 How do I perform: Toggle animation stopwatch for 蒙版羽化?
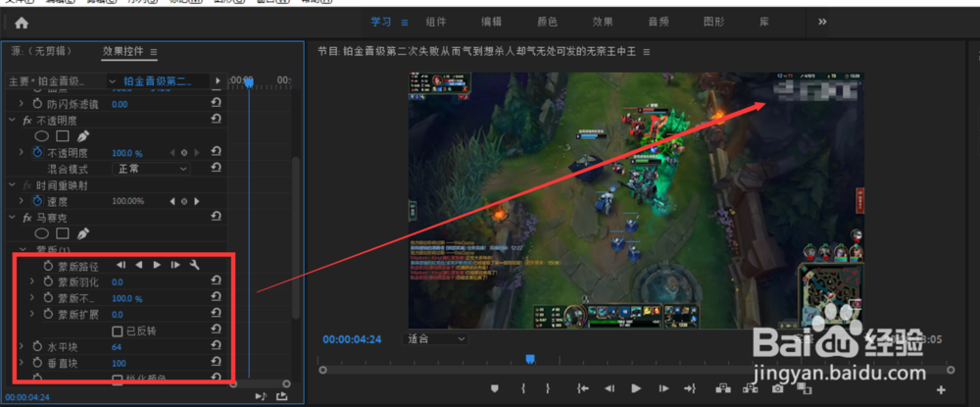49,282
